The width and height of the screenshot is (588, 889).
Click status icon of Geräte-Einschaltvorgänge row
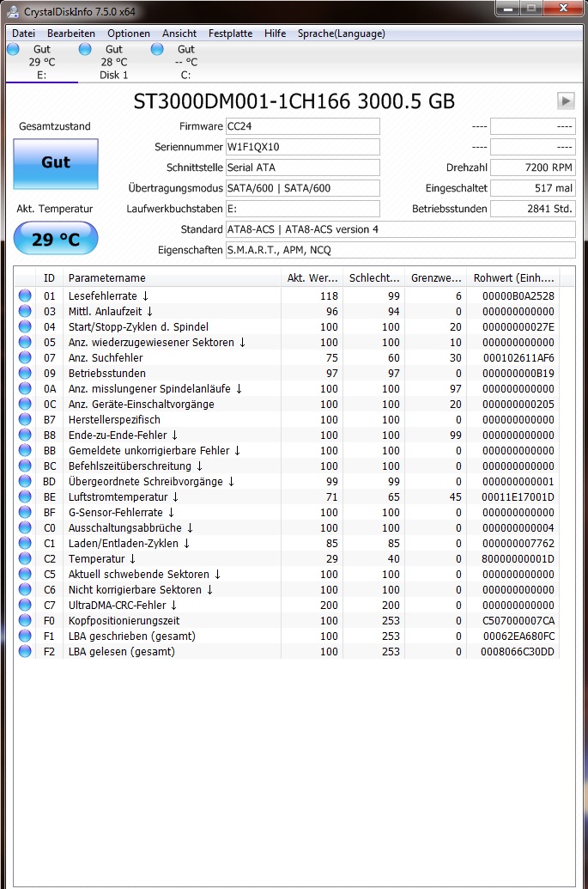pos(25,405)
